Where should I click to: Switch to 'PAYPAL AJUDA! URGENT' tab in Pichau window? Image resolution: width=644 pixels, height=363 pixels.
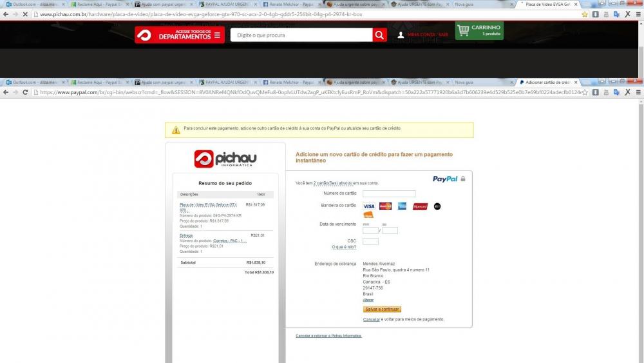[227, 4]
